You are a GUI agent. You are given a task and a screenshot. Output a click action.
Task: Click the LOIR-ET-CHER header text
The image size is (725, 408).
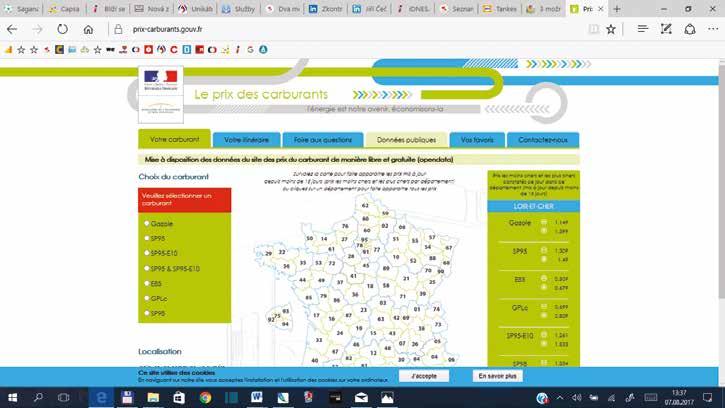(533, 206)
